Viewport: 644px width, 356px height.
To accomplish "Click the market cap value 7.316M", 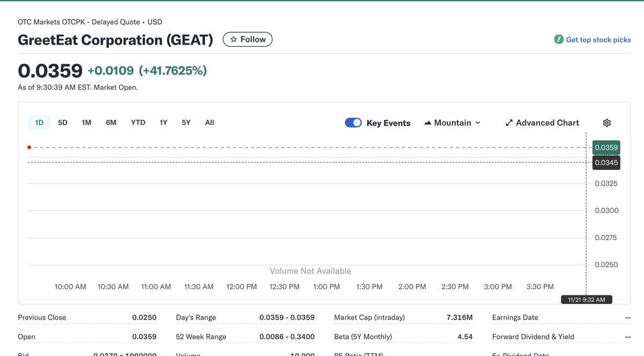I will click(459, 317).
